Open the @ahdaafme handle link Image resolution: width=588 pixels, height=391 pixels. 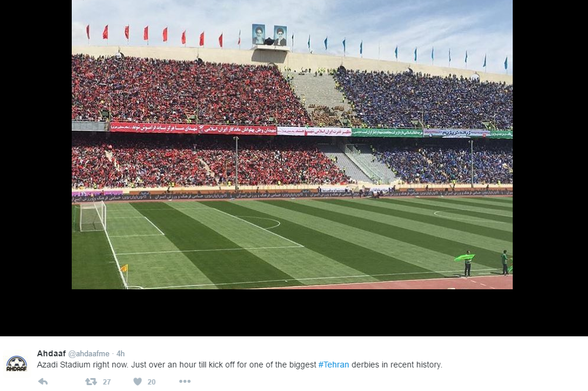[x=89, y=353]
